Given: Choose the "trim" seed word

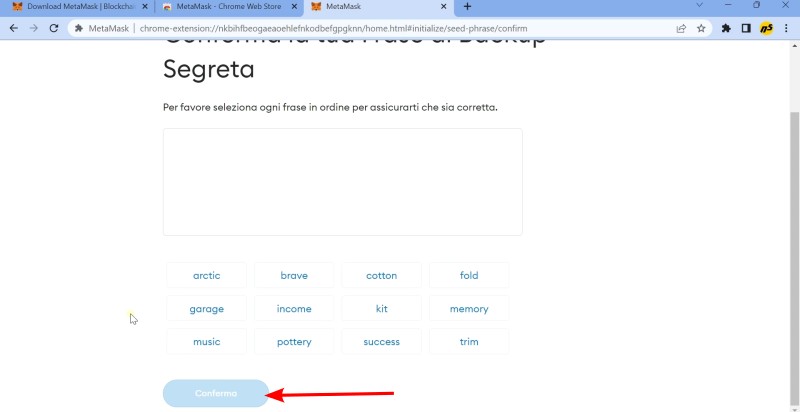Looking at the screenshot, I should tap(469, 342).
